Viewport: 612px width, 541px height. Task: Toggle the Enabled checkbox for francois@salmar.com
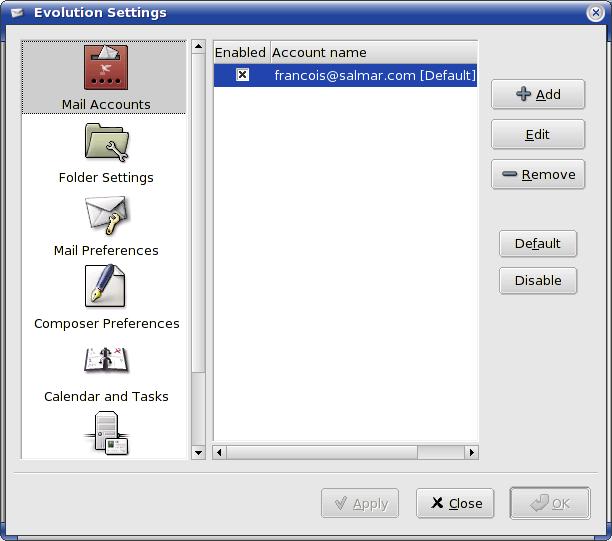point(242,75)
